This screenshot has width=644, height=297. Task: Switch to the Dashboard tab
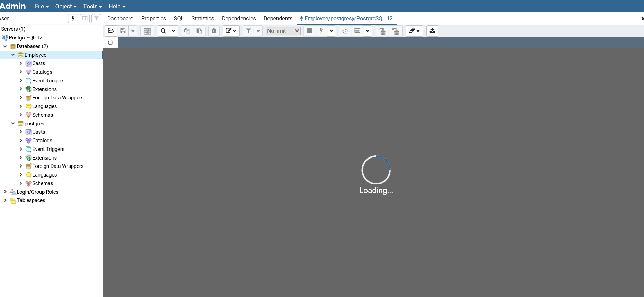click(120, 18)
